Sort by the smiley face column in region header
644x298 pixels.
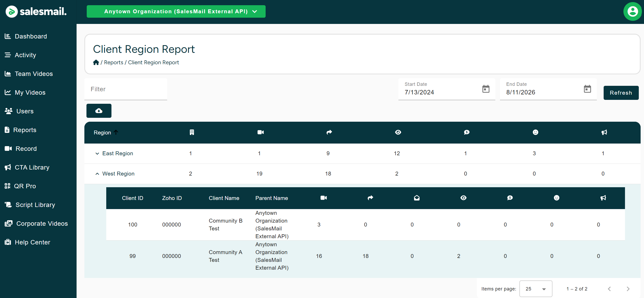[x=535, y=132]
